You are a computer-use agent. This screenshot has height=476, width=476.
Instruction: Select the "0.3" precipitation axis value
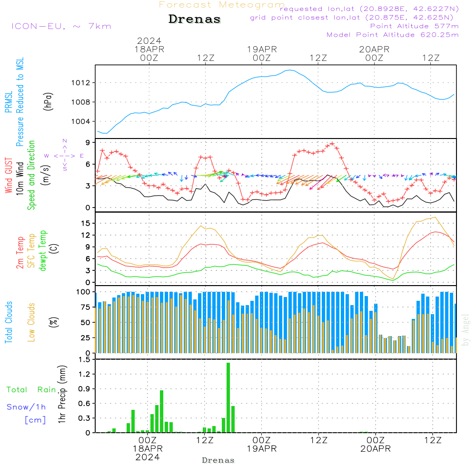pos(84,418)
